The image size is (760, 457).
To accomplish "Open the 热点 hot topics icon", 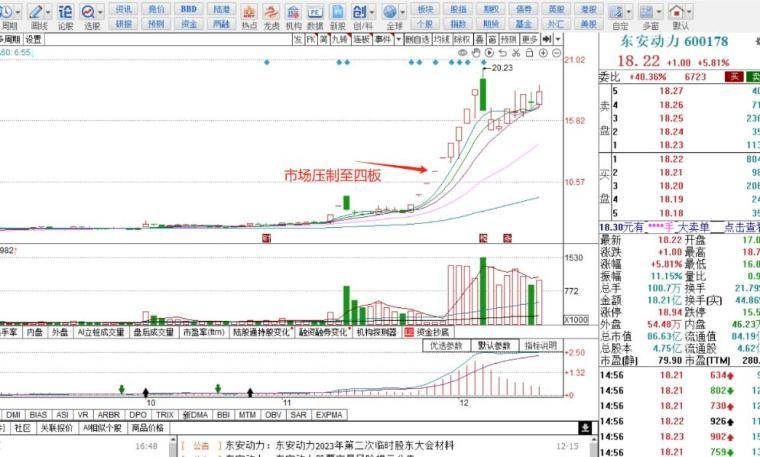I will (x=249, y=12).
